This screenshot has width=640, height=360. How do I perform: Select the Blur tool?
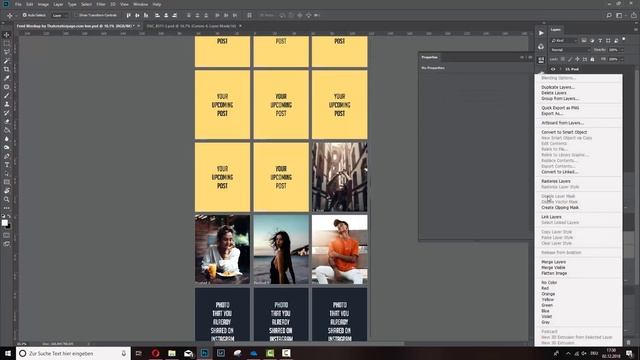(x=7, y=139)
